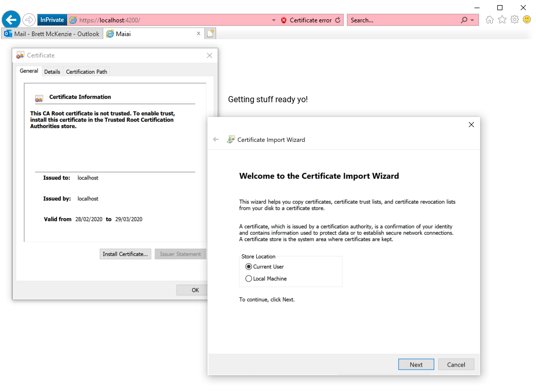Viewport: 536px width, 392px height.
Task: Click the Home icon
Action: 490,20
